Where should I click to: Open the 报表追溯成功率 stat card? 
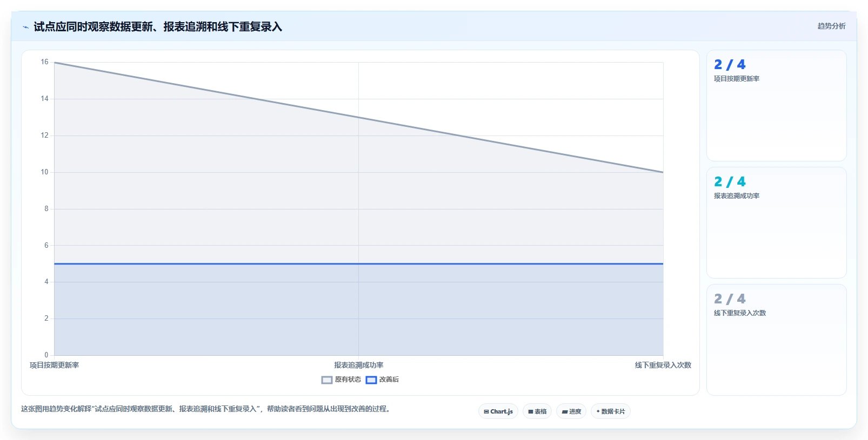(777, 223)
